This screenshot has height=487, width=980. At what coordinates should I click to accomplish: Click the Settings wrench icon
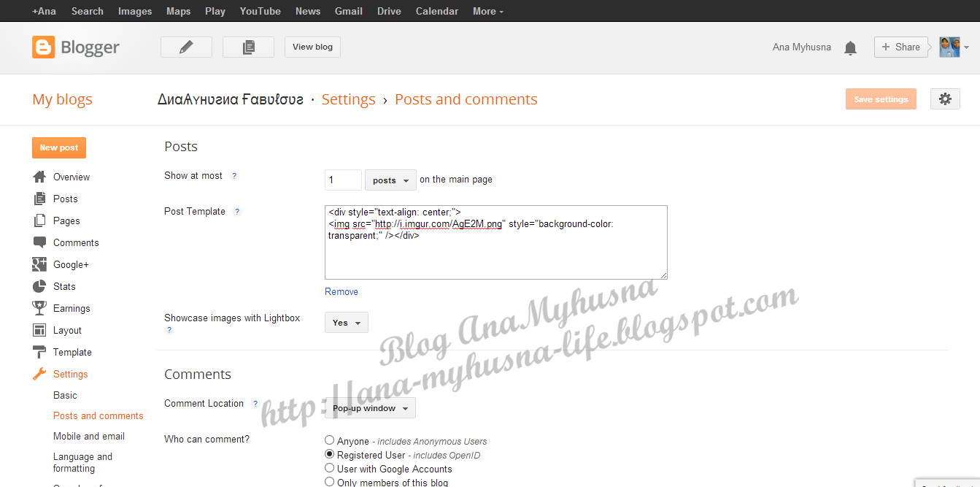[39, 374]
